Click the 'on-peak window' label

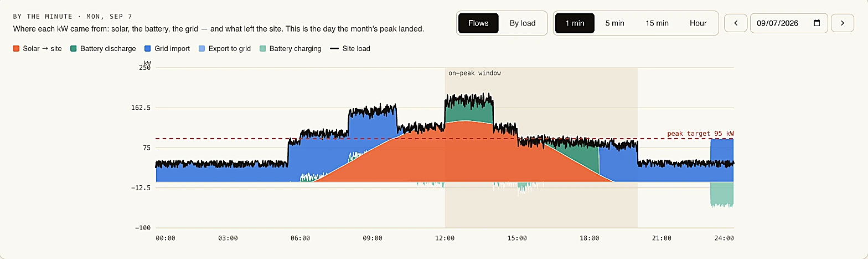tap(474, 73)
